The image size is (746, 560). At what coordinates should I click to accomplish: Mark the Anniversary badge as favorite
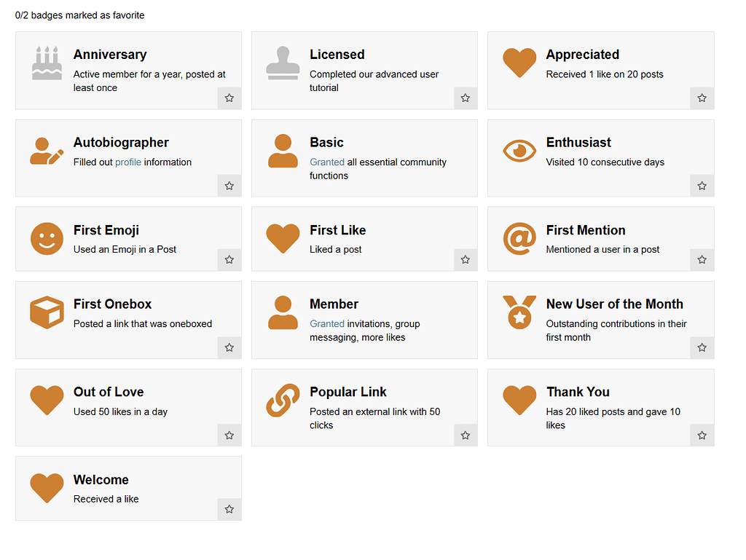229,98
